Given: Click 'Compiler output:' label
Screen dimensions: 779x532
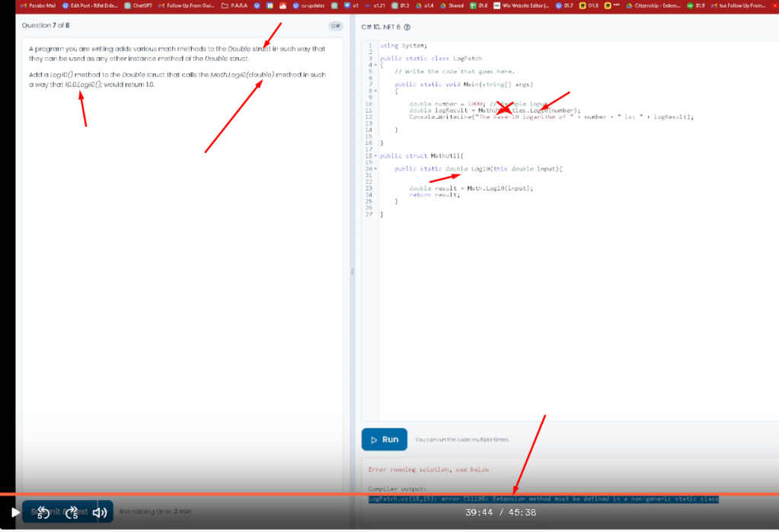Looking at the screenshot, I should coord(397,489).
